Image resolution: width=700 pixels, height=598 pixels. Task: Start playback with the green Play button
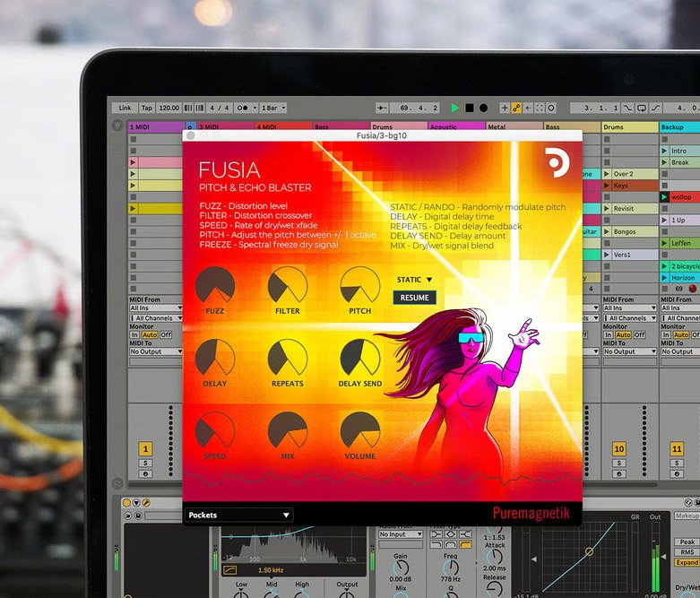click(455, 108)
